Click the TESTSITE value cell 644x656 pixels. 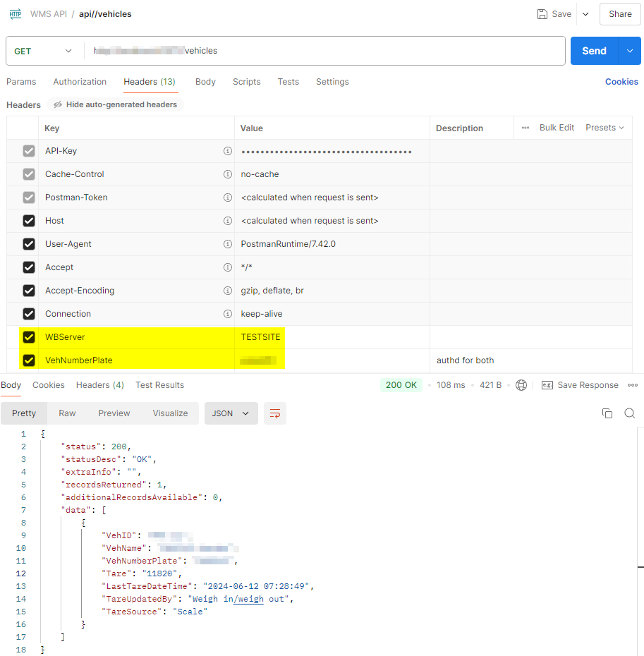click(332, 337)
